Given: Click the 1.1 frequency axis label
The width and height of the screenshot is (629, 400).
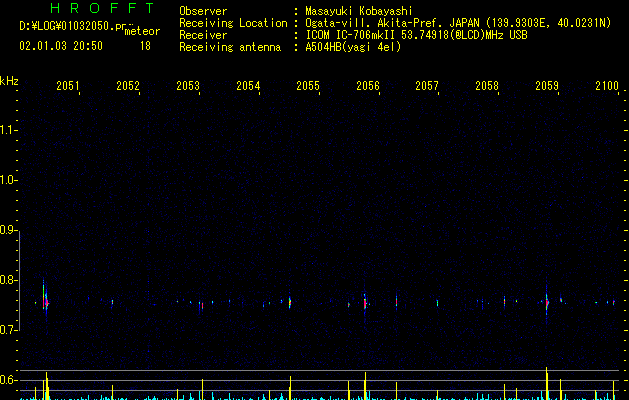Looking at the screenshot, I should pos(9,130).
